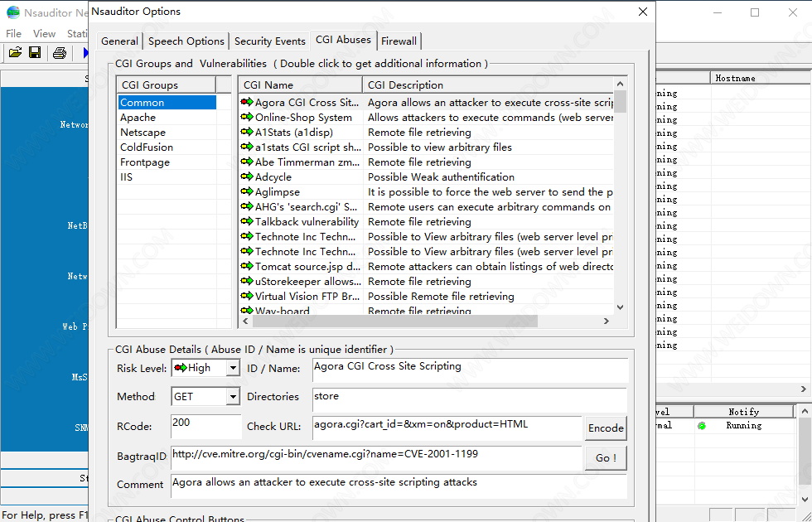Click the ID / Name input field
The height and width of the screenshot is (522, 812).
click(x=471, y=370)
